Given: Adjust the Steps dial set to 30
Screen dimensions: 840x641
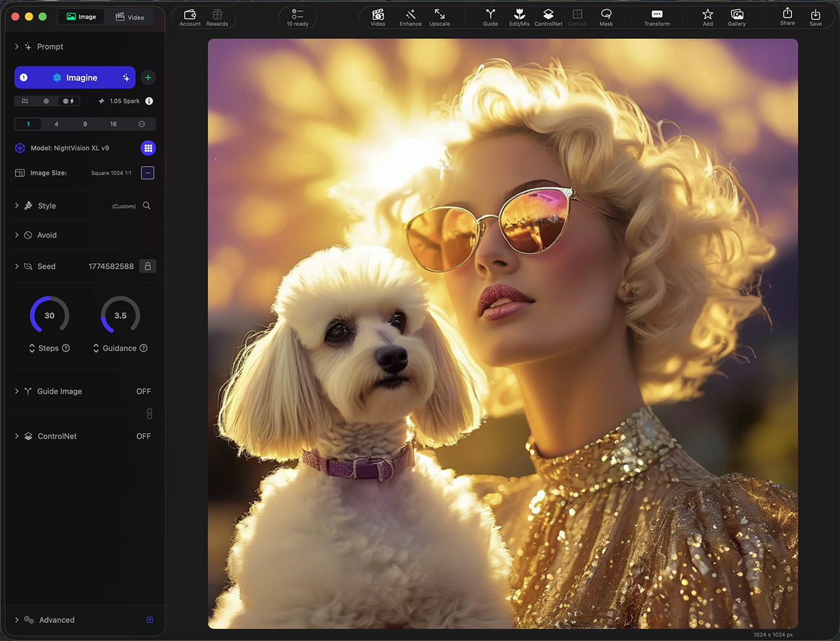Looking at the screenshot, I should [x=50, y=315].
